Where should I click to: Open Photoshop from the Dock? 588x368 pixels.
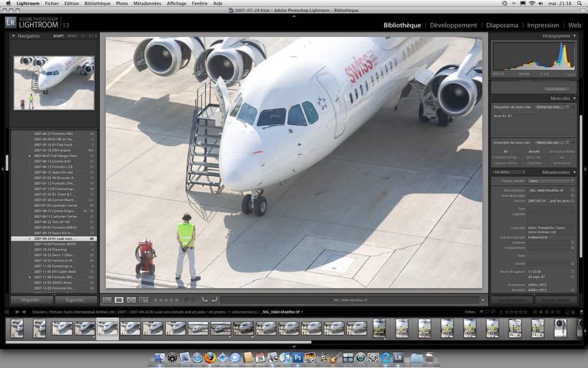(298, 358)
